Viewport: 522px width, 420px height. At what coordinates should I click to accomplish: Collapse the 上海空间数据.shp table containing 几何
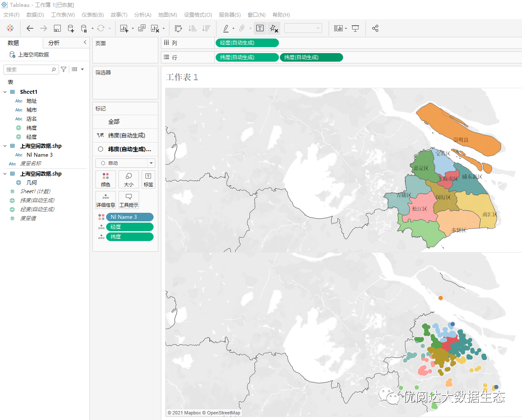point(5,174)
